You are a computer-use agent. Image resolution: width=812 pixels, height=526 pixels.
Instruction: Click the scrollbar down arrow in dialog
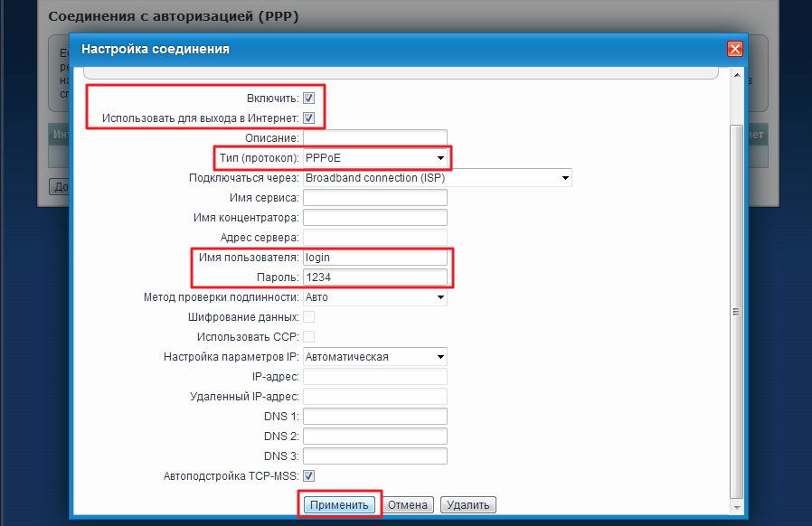click(x=737, y=508)
